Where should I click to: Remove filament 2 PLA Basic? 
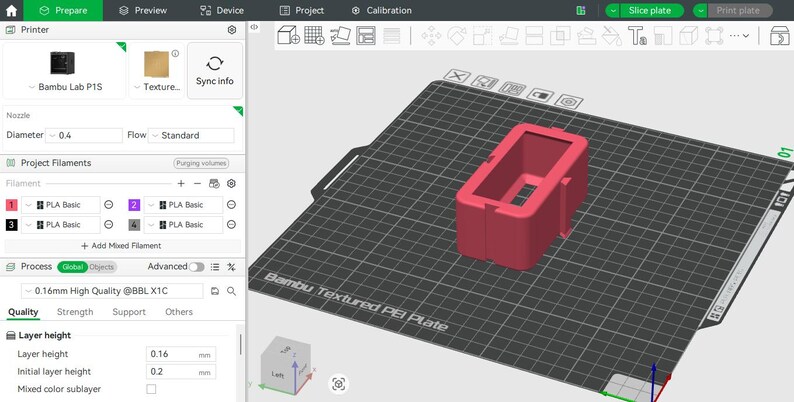pyautogui.click(x=231, y=205)
